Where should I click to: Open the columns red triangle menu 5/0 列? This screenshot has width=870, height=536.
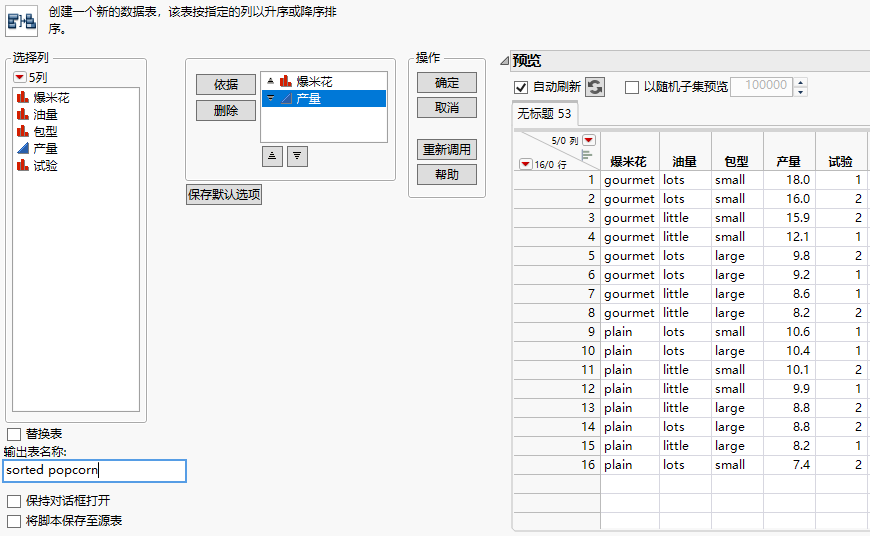click(589, 140)
